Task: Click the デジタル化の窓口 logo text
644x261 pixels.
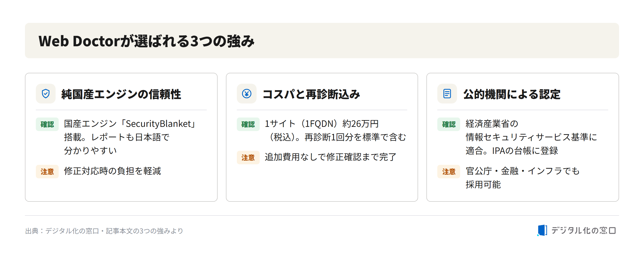Action: (x=584, y=231)
